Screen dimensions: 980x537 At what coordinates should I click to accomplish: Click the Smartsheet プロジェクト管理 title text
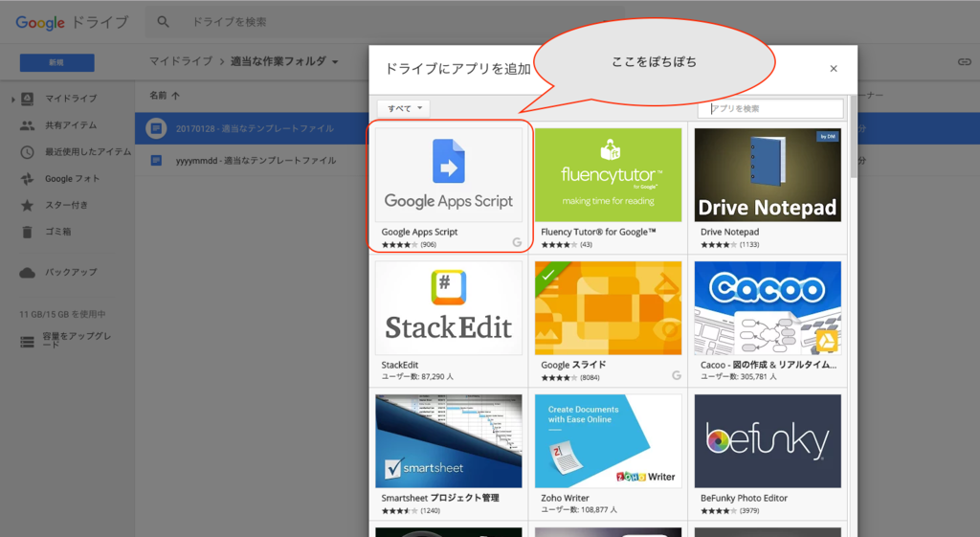coord(440,499)
